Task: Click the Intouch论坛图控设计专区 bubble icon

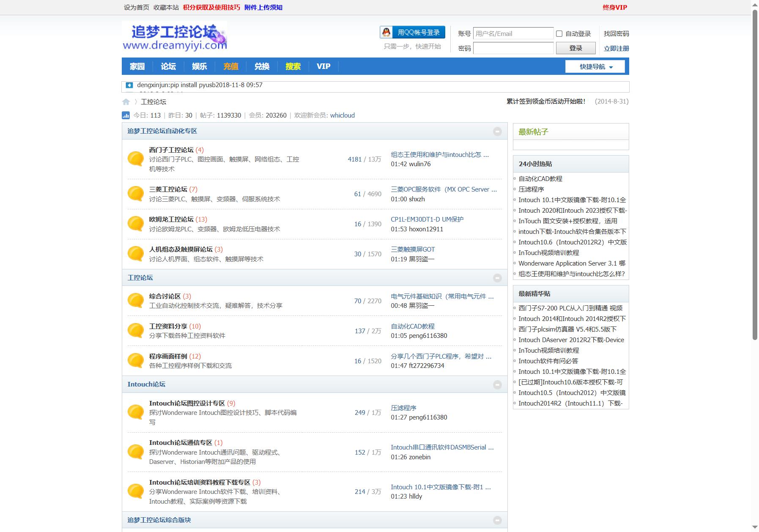Action: (136, 412)
